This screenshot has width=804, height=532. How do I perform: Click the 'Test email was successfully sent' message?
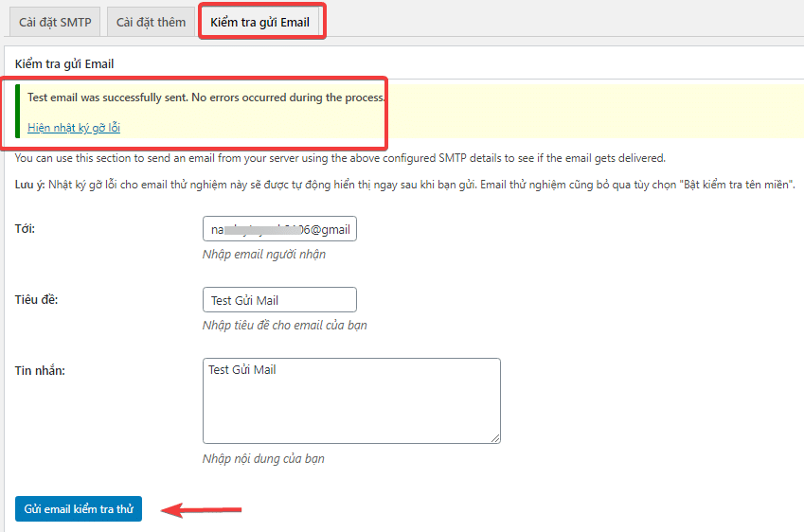click(x=206, y=98)
